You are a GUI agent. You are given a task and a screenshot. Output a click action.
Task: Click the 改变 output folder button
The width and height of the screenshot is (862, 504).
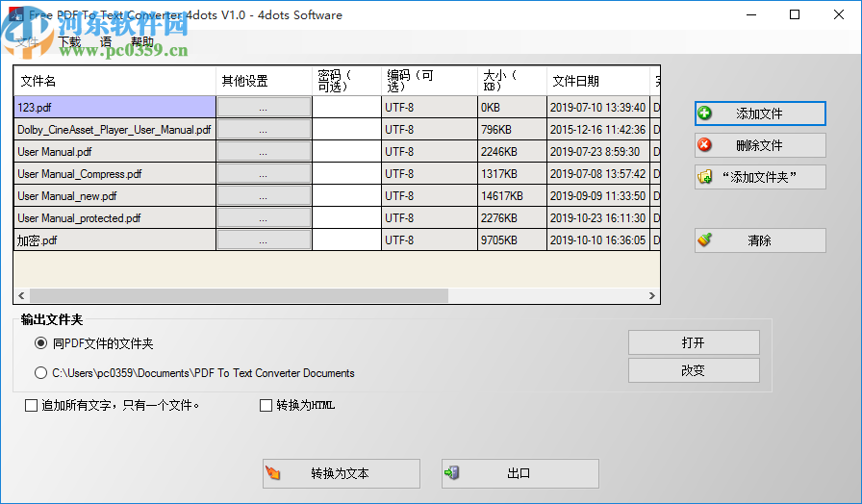(694, 370)
